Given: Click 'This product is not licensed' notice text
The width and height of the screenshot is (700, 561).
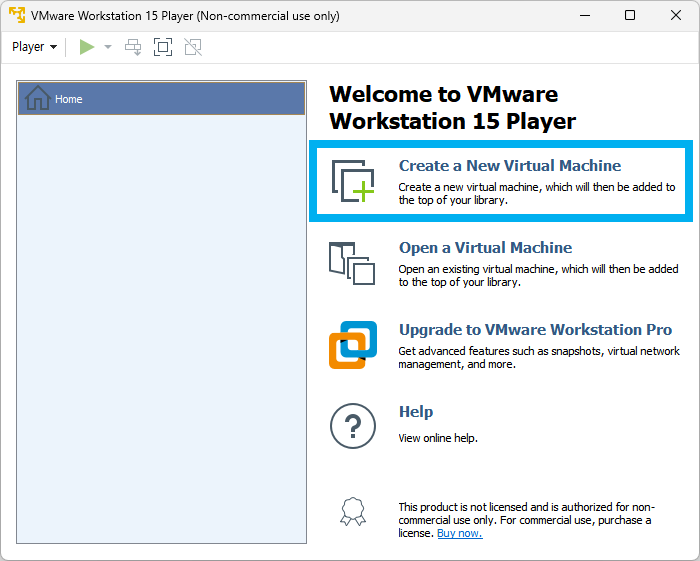Looking at the screenshot, I should point(526,520).
